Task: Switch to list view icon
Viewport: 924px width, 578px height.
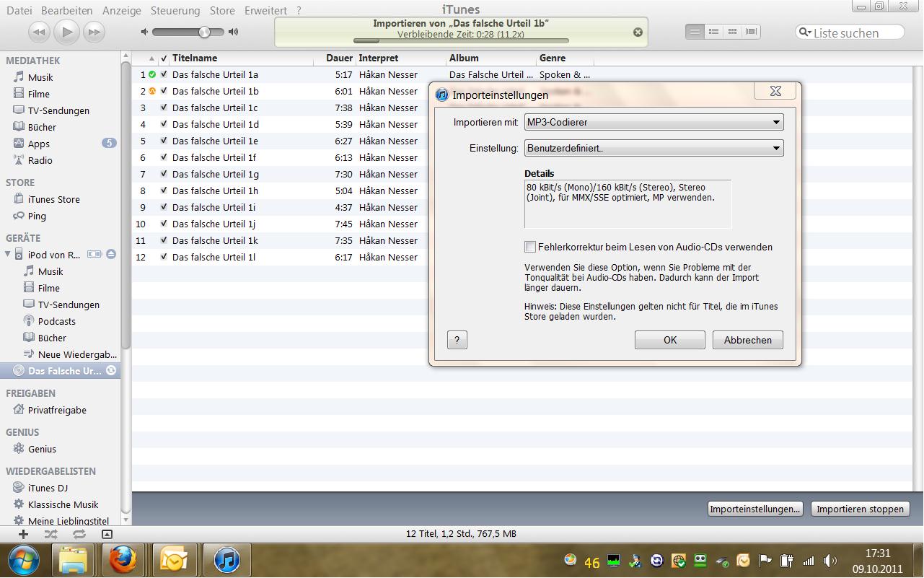Action: [x=695, y=32]
